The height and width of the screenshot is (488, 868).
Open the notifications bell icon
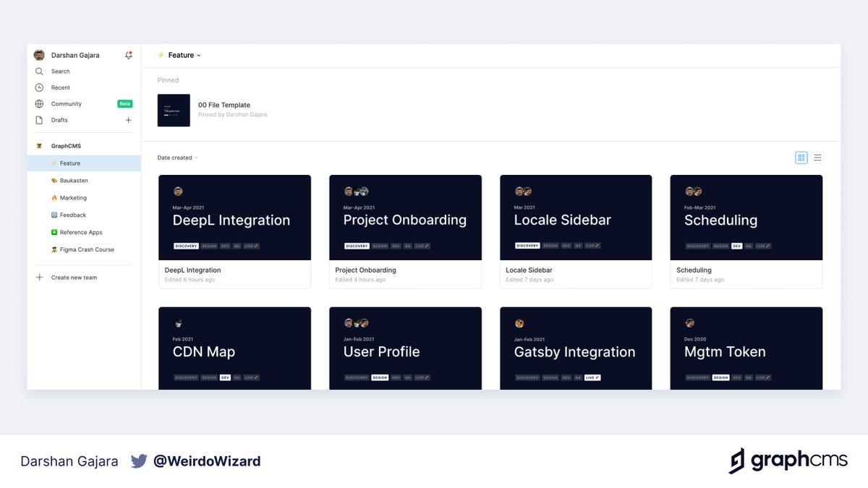pos(129,55)
